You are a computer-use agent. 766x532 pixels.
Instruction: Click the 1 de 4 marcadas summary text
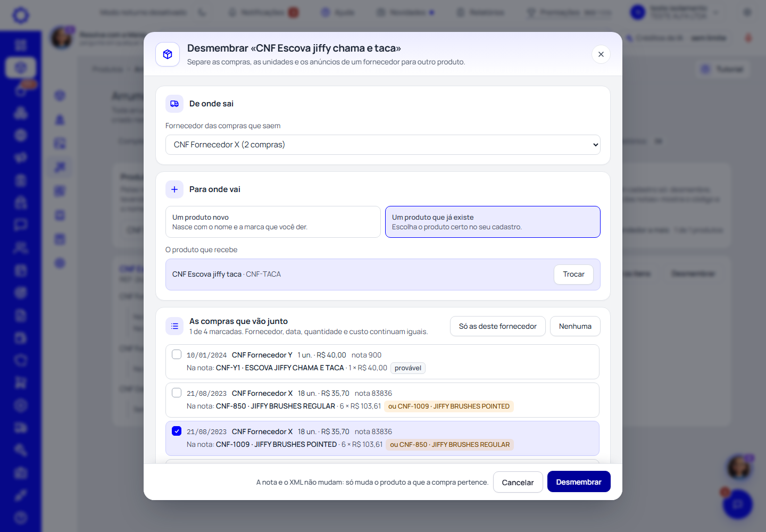pos(309,332)
